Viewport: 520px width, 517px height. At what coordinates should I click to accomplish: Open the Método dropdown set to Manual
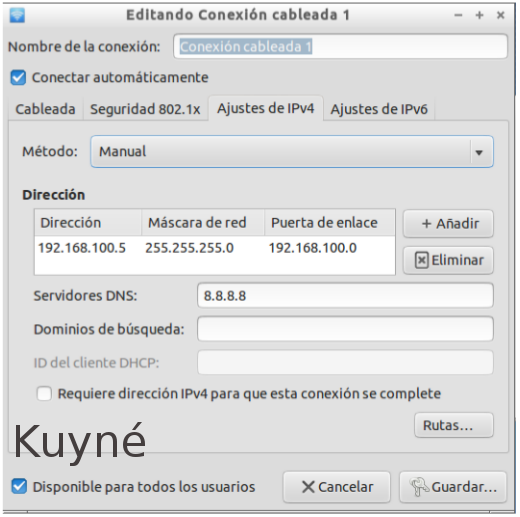292,152
